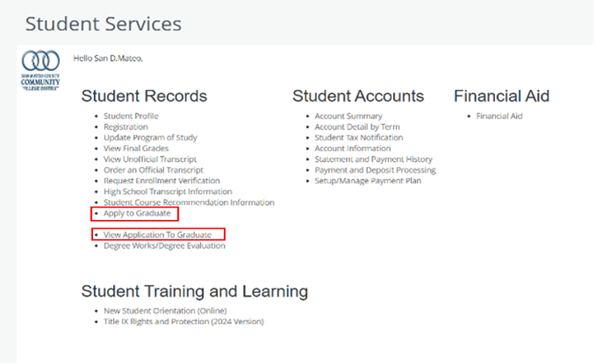
Task: View Statement and Payment History
Action: pyautogui.click(x=373, y=159)
